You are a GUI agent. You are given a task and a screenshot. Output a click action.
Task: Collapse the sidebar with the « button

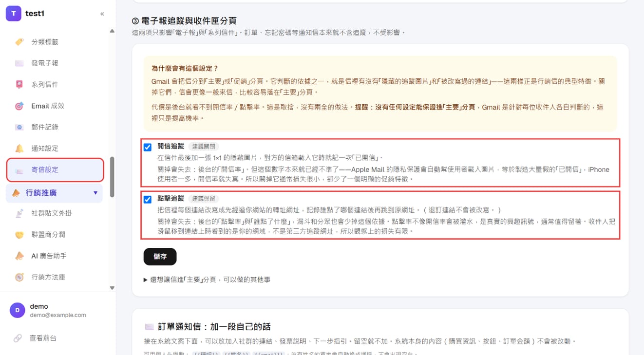pos(102,14)
